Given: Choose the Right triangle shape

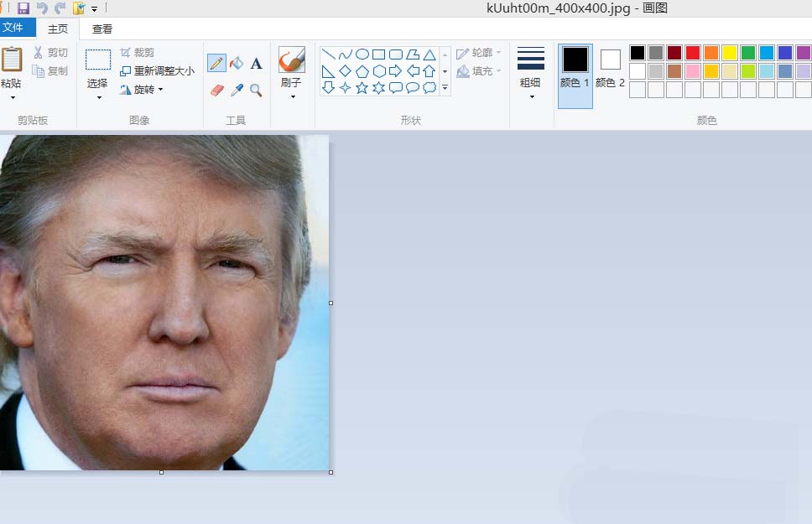Looking at the screenshot, I should click(328, 71).
